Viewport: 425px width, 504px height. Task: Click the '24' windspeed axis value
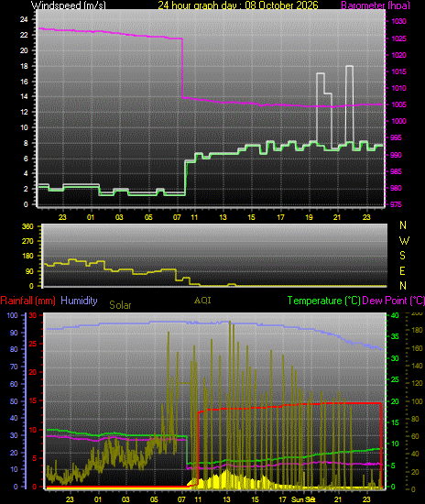tap(24, 19)
